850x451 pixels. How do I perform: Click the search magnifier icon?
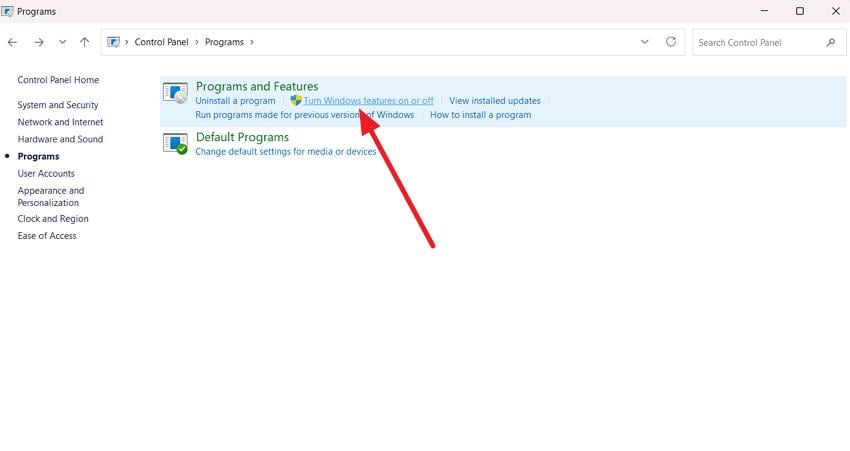(x=831, y=42)
